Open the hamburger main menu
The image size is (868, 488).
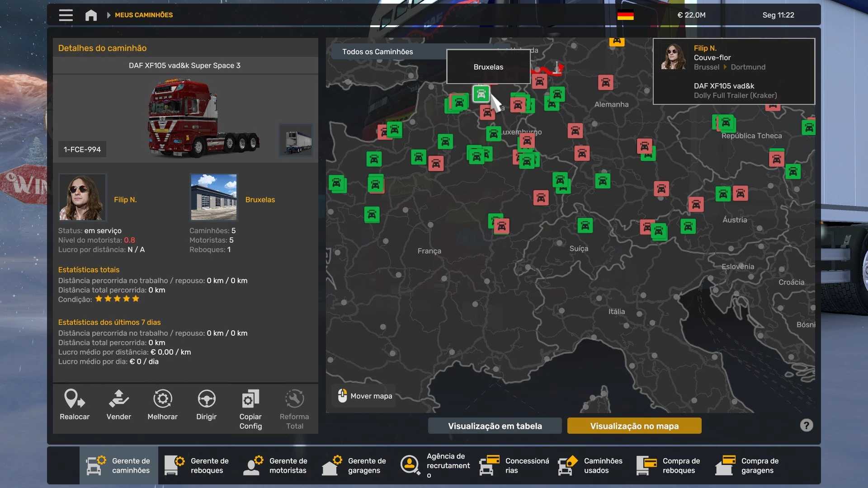[66, 15]
